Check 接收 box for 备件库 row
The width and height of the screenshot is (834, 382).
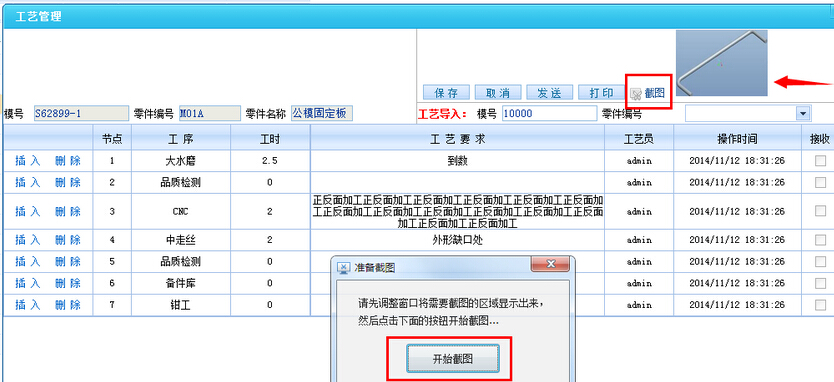pos(820,283)
